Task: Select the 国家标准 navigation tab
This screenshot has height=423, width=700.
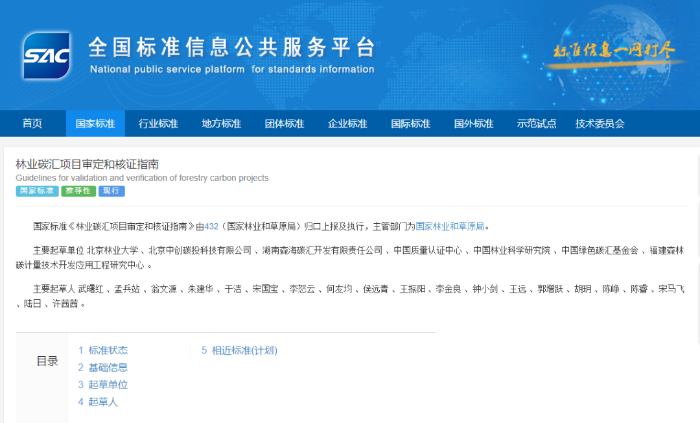Action: point(96,124)
